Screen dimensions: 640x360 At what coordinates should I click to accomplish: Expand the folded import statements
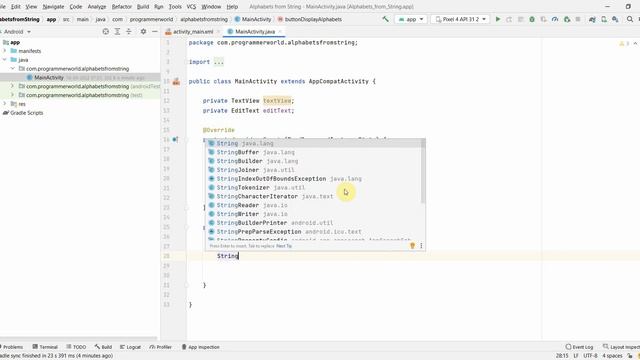219,62
